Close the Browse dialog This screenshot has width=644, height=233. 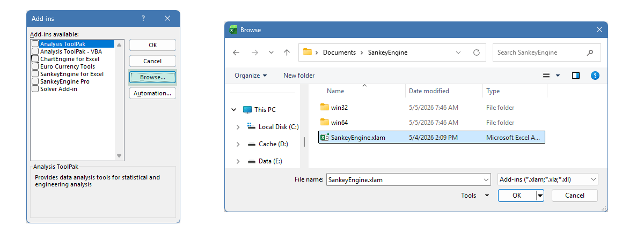click(x=599, y=29)
